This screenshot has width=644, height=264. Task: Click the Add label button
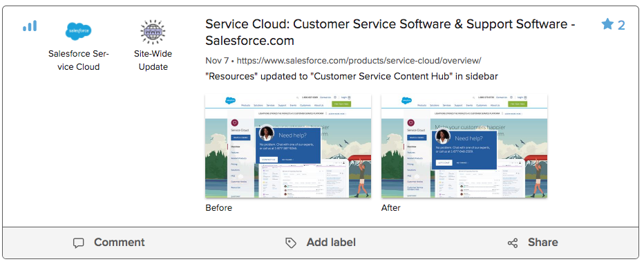tap(321, 243)
